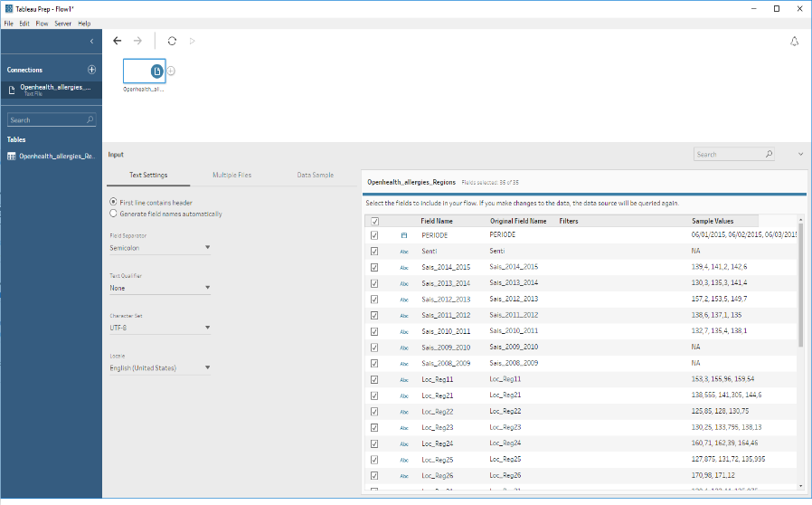Viewport: 812px width, 505px height.
Task: Change data type of Sais_2013_2014 field
Action: [404, 283]
